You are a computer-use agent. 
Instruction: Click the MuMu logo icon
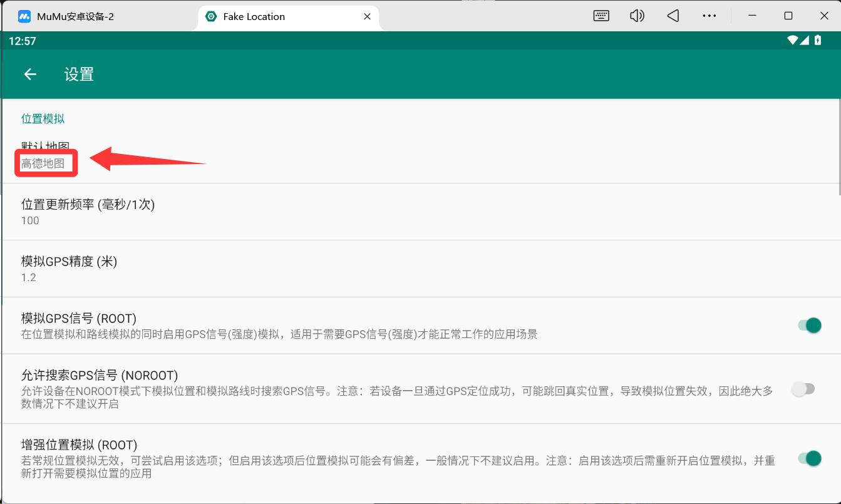coord(24,17)
